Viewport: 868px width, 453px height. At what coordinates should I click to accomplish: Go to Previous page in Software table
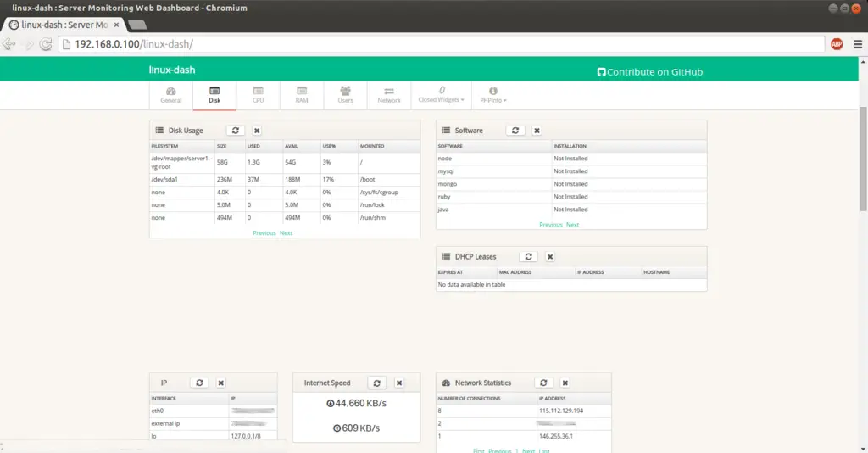pos(551,225)
